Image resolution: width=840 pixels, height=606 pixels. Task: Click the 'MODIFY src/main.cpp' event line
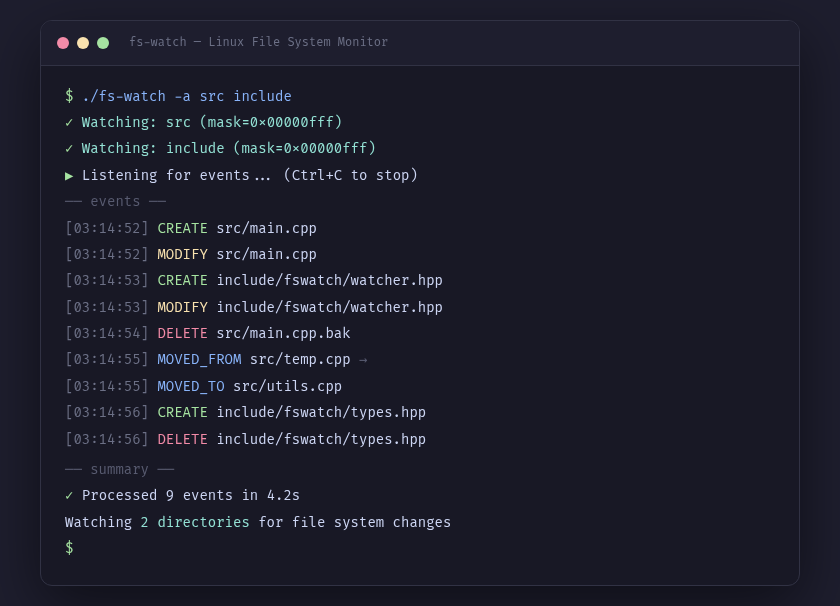pyautogui.click(x=191, y=255)
